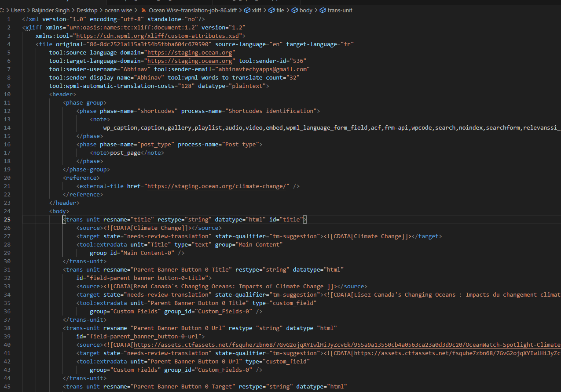Click the orange XLIFF file icon in breadcrumbs
561x392 pixels.
coord(143,10)
